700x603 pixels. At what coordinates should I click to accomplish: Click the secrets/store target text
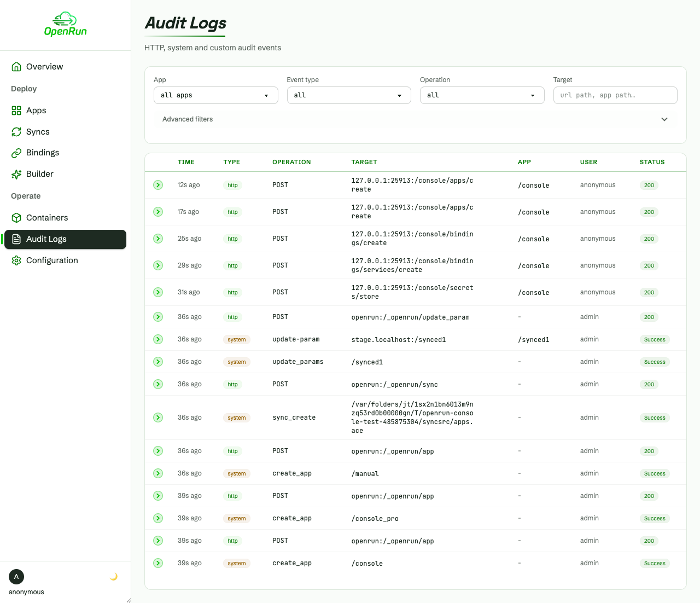(412, 292)
